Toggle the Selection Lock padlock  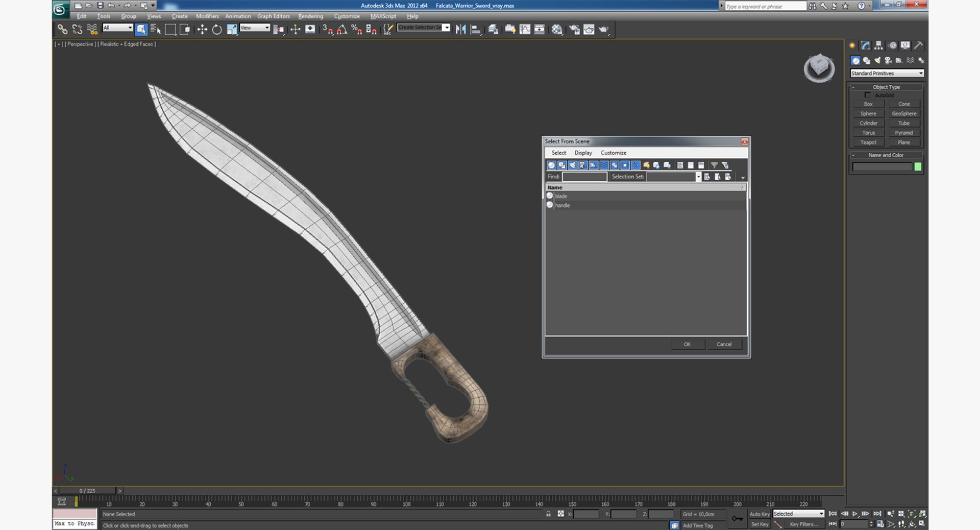coord(548,514)
